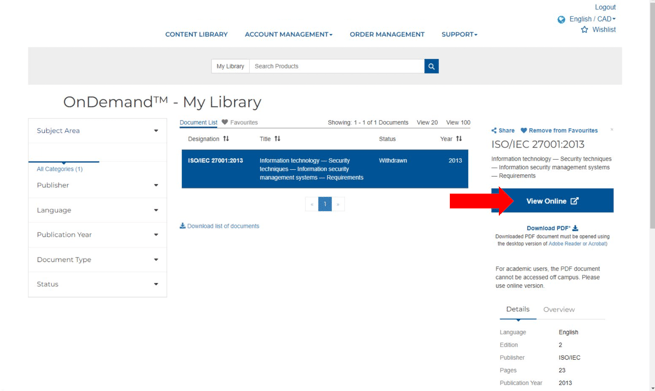Click the Logout link
Screen dimensions: 655x391
pos(605,7)
